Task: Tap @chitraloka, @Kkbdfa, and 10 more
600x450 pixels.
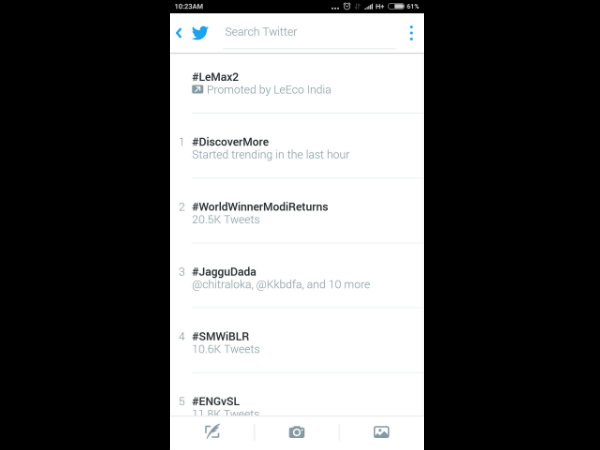Action: (x=281, y=285)
